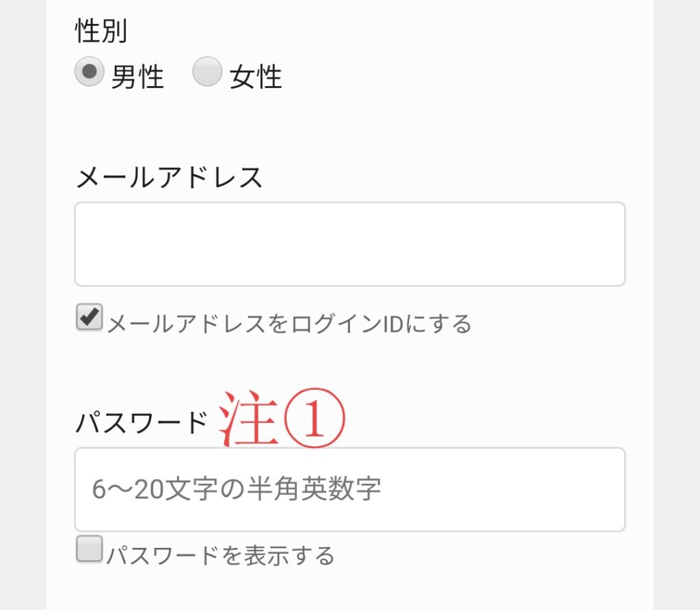This screenshot has height=610, width=700.
Task: Click the checkmark inside the login ID checkbox
Action: coord(90,316)
